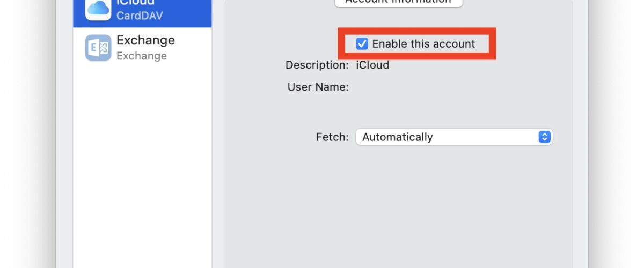This screenshot has height=268, width=644.
Task: Switch to the Account Information tab
Action: click(x=398, y=2)
